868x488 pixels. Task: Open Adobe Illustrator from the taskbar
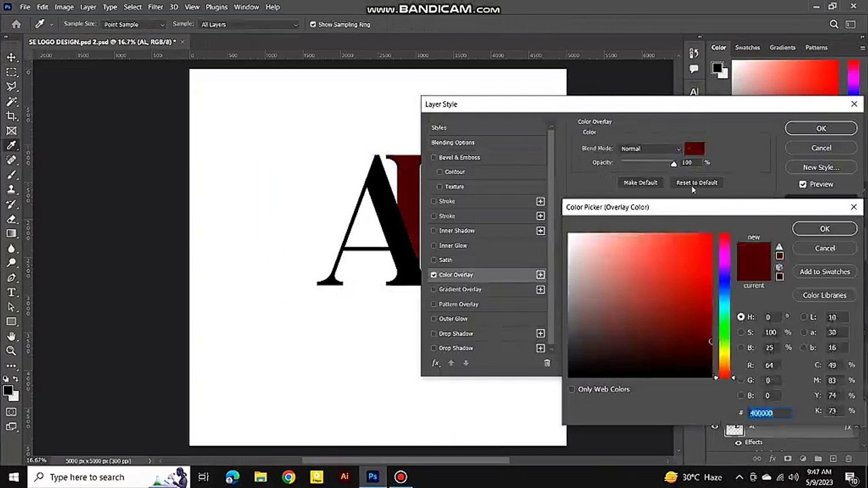[344, 477]
